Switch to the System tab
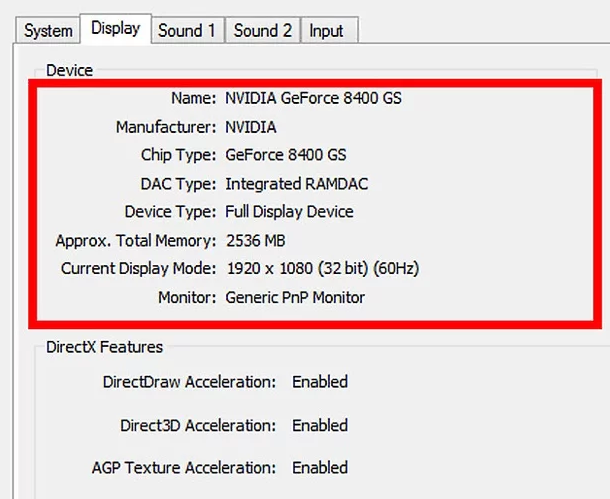This screenshot has height=499, width=610. [x=48, y=30]
